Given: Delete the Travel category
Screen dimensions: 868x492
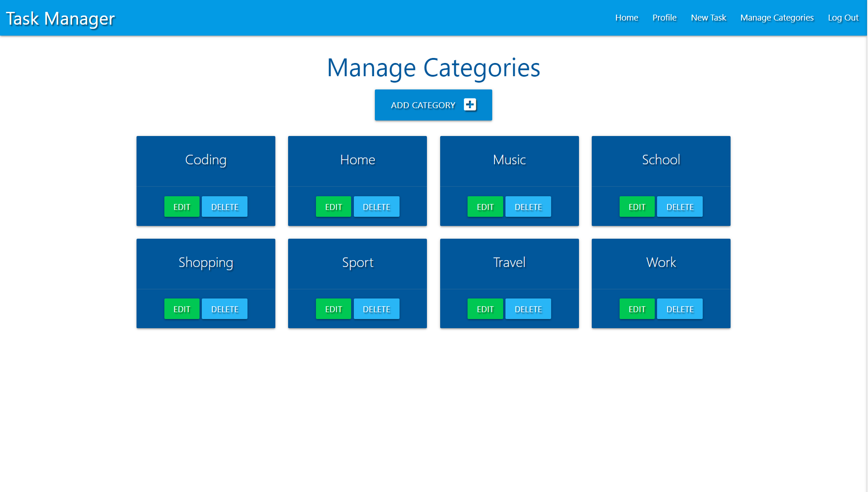Looking at the screenshot, I should pyautogui.click(x=528, y=309).
